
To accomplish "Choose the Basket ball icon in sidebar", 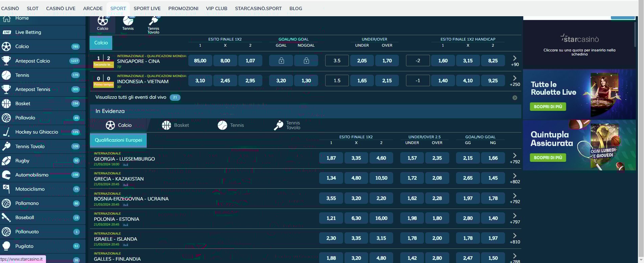I will [x=6, y=103].
